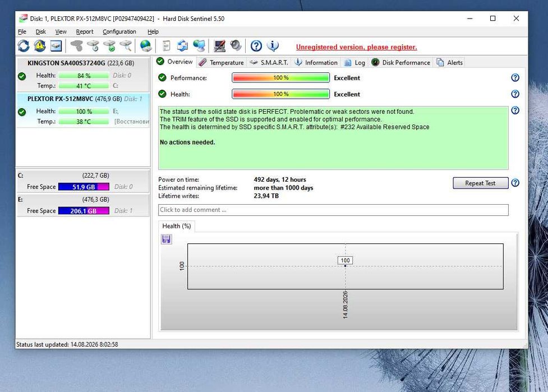Click the hard disk stethoscope test icon
This screenshot has height=392, width=548.
76,46
